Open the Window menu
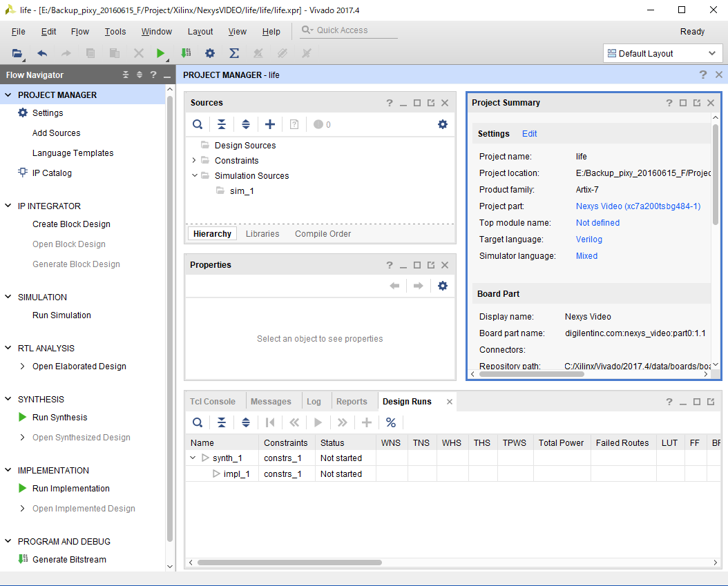Image resolution: width=728 pixels, height=586 pixels. tap(157, 32)
